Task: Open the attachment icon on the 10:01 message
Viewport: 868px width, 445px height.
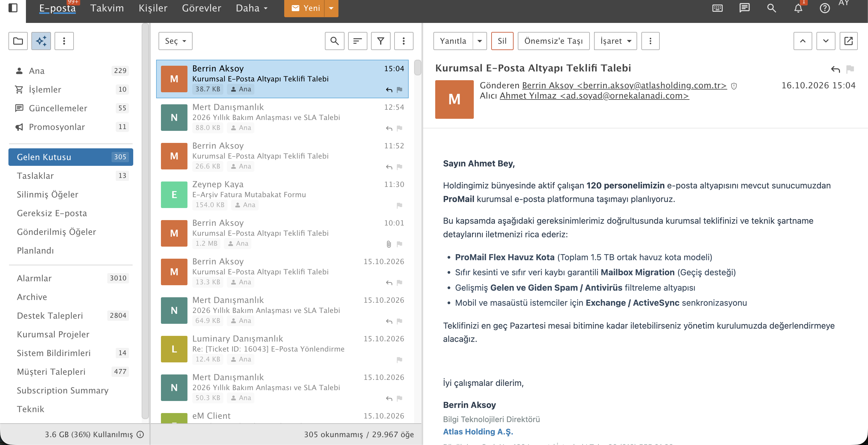Action: [388, 244]
